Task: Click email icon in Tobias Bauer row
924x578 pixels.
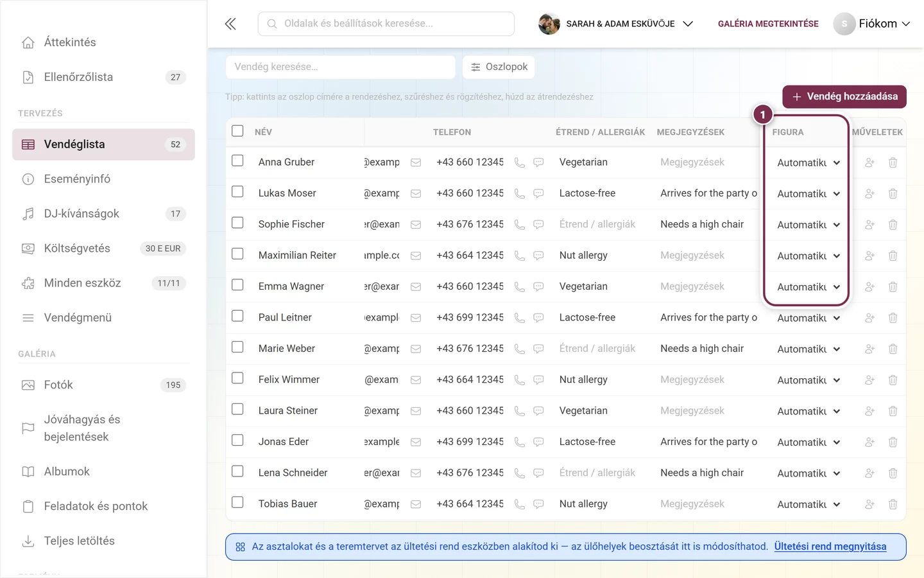Action: pyautogui.click(x=416, y=504)
